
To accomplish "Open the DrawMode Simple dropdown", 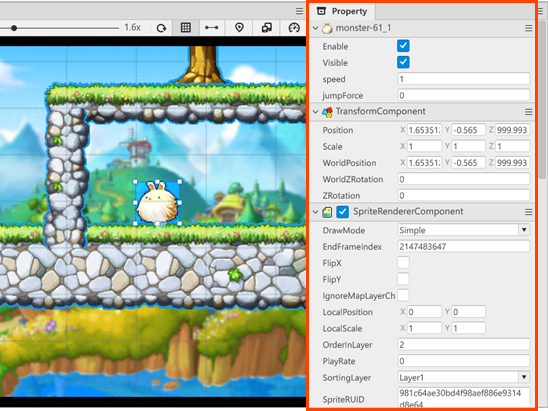I will point(464,230).
